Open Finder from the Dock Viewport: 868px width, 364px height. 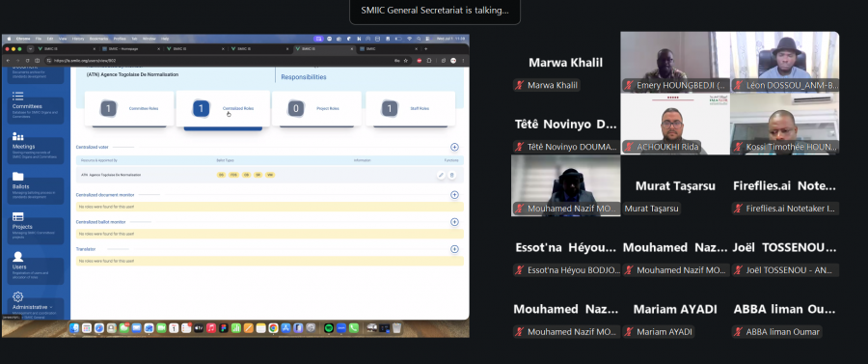(x=73, y=328)
